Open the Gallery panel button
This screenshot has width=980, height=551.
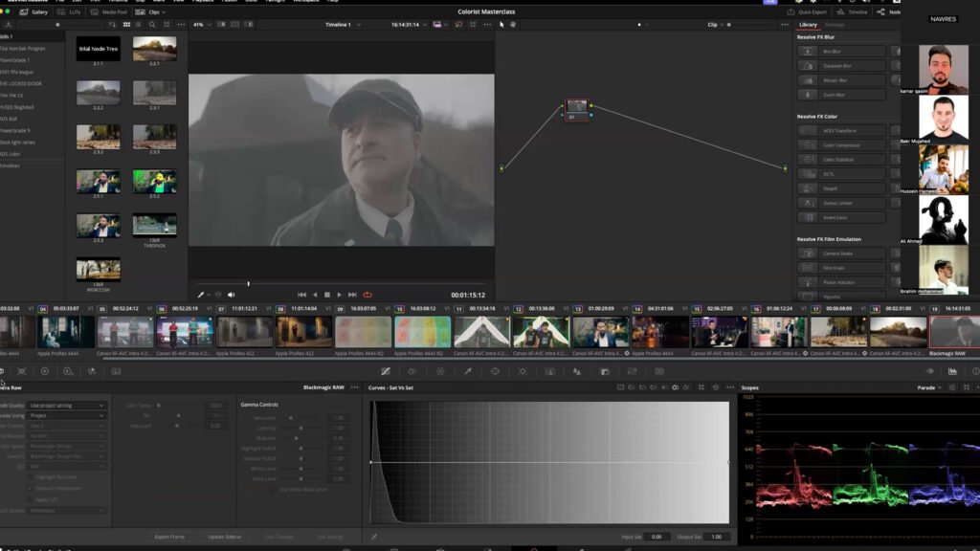coord(33,11)
